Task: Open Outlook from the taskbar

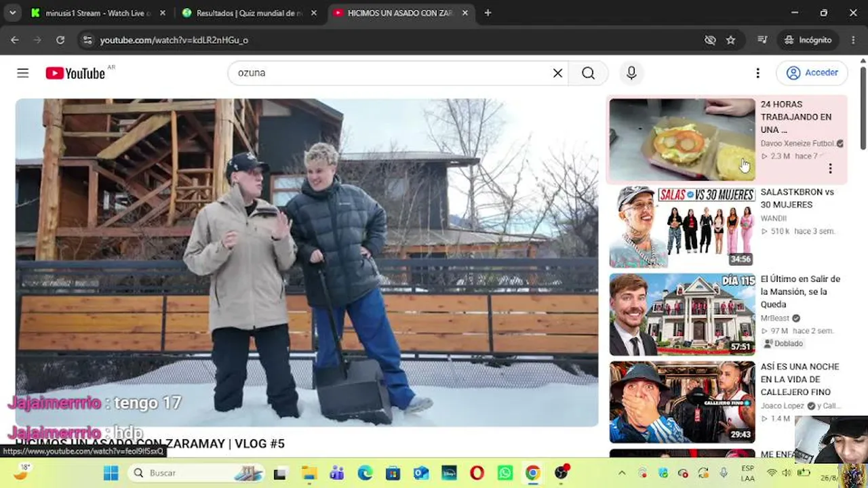Action: coord(421,473)
